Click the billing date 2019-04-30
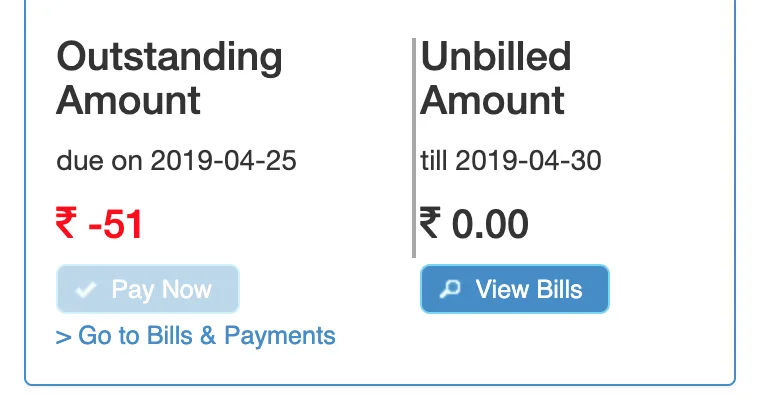Screen dimensions: 762x414 pyautogui.click(x=528, y=160)
